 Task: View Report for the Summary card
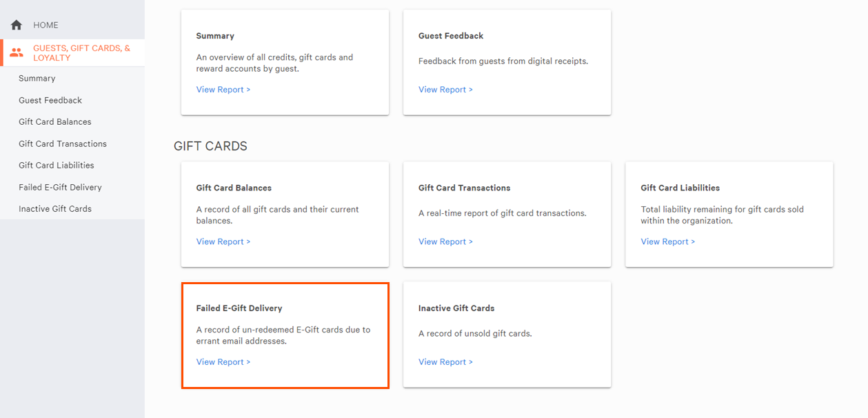point(223,90)
